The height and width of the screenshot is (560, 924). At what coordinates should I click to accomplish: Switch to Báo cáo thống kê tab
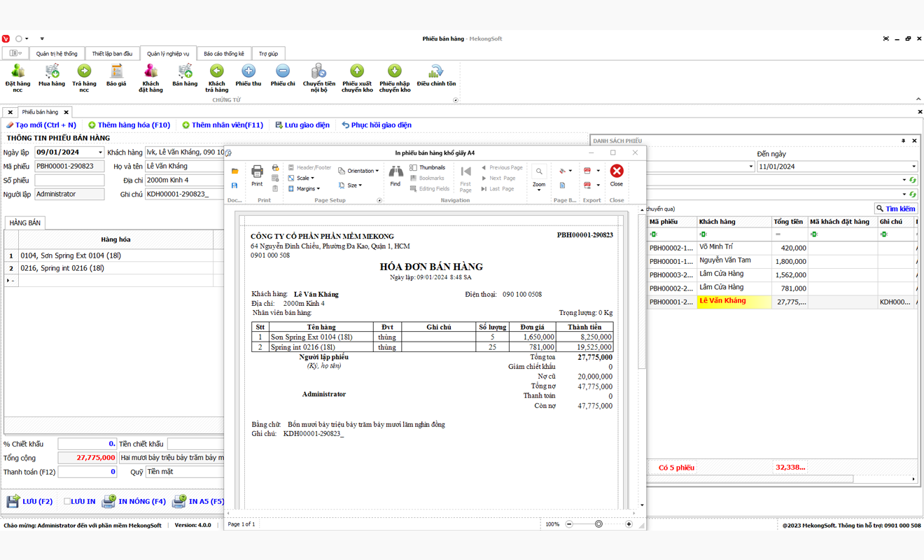(x=224, y=54)
